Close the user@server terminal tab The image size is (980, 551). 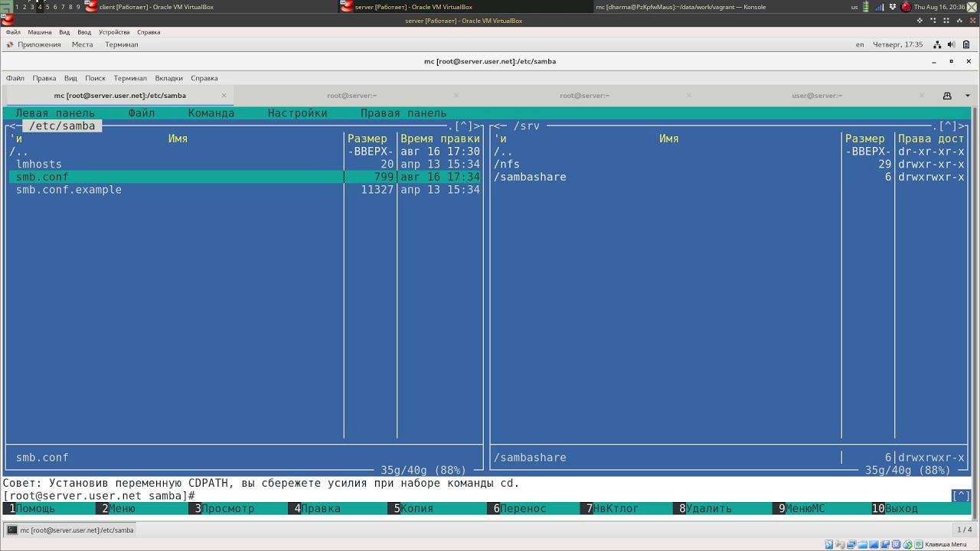point(922,96)
